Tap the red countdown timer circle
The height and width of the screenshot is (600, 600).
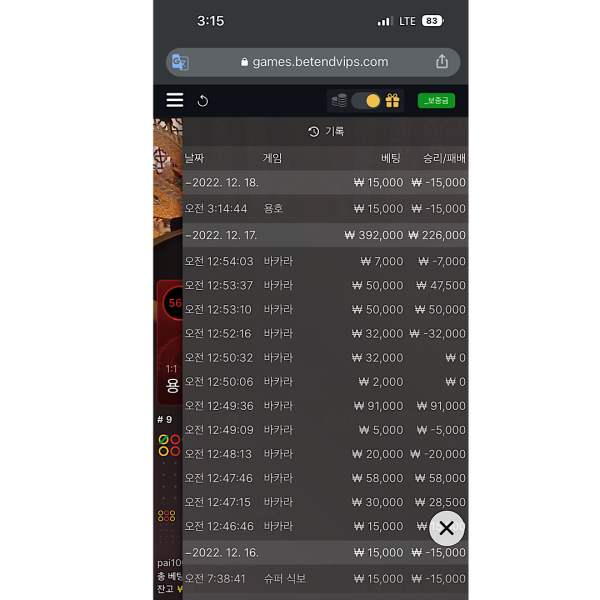(173, 303)
